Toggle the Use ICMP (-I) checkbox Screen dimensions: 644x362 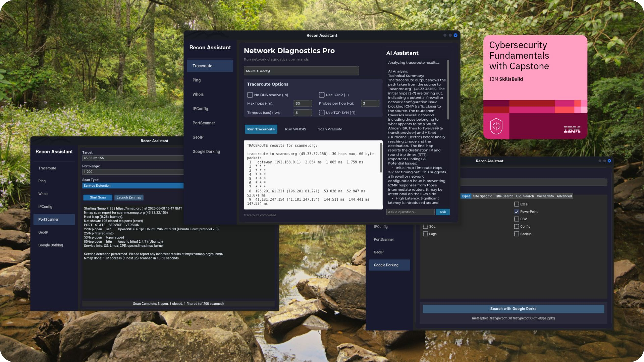[322, 95]
